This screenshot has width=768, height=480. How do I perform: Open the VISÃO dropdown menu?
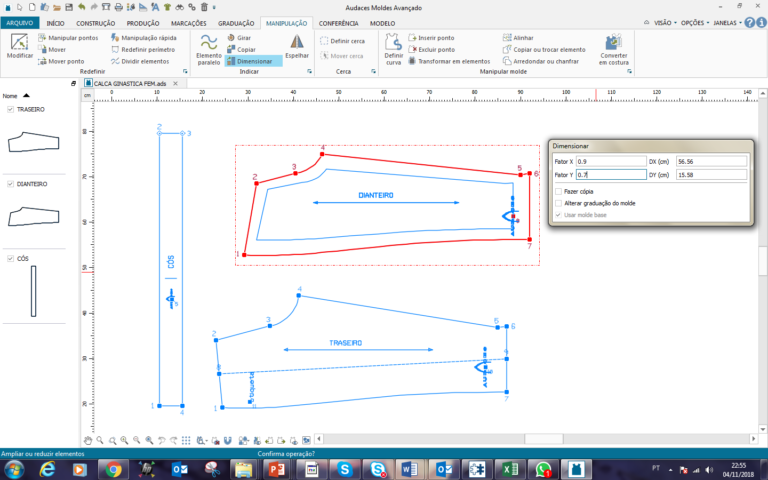(x=662, y=22)
